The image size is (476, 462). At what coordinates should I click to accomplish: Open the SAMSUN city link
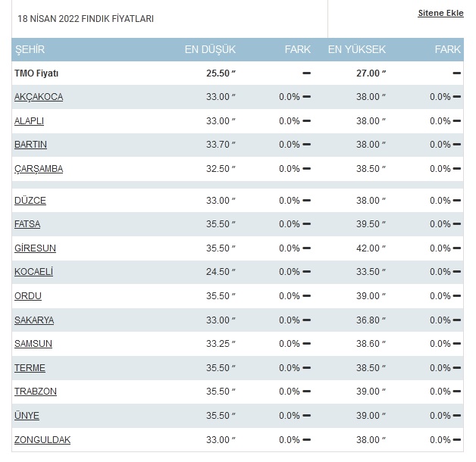pos(33,344)
